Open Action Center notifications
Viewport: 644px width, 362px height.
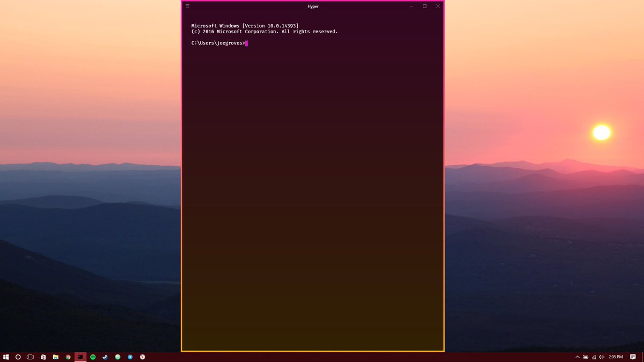pyautogui.click(x=633, y=357)
